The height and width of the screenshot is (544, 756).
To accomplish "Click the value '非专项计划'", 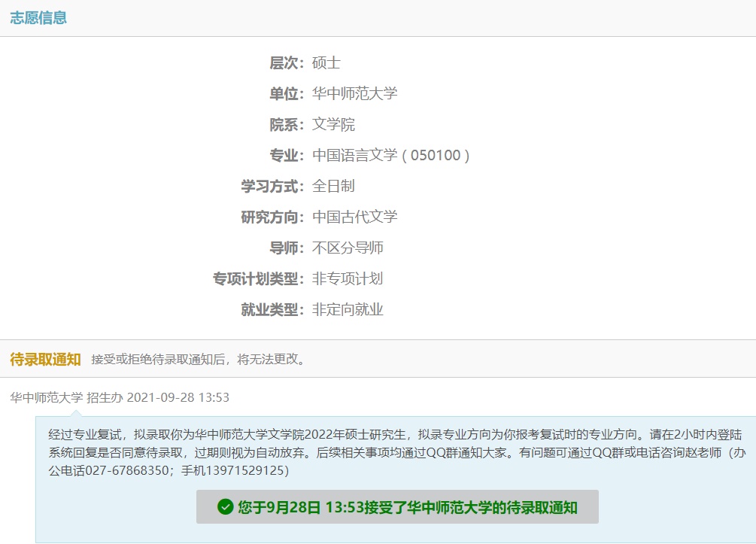I will click(x=348, y=278).
